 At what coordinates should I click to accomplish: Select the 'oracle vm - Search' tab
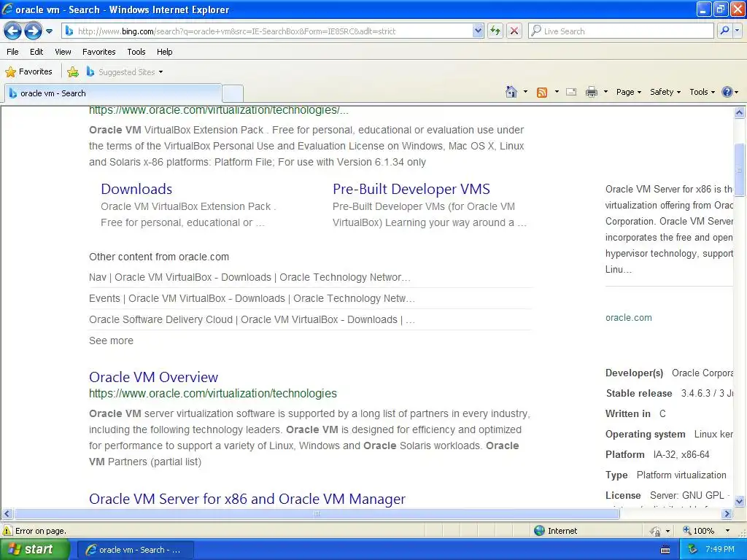pyautogui.click(x=113, y=93)
